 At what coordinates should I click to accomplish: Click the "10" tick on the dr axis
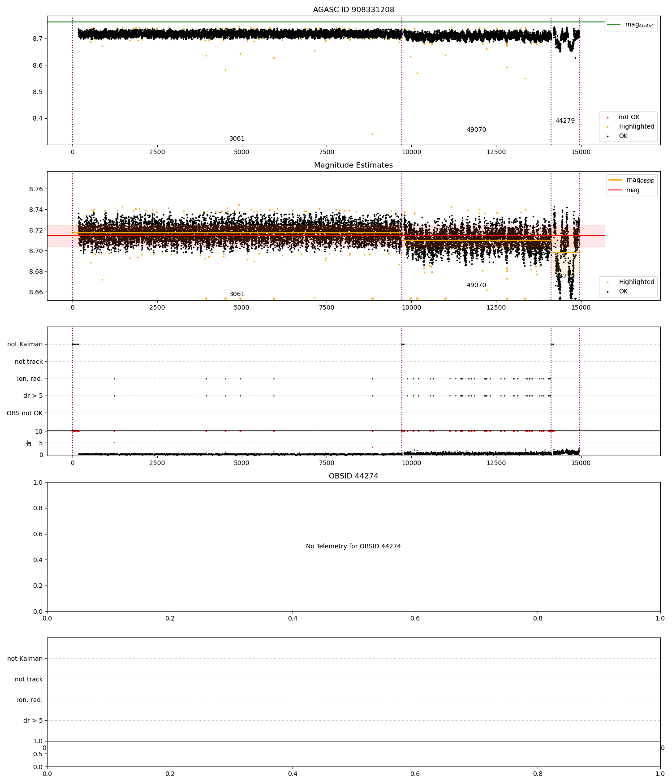click(x=39, y=431)
